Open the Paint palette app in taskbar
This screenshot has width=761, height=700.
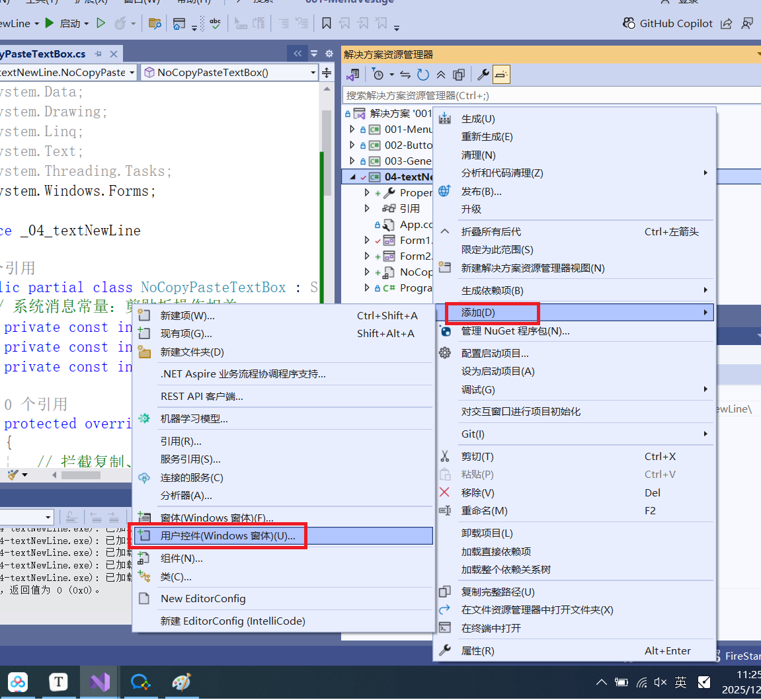pos(182,682)
